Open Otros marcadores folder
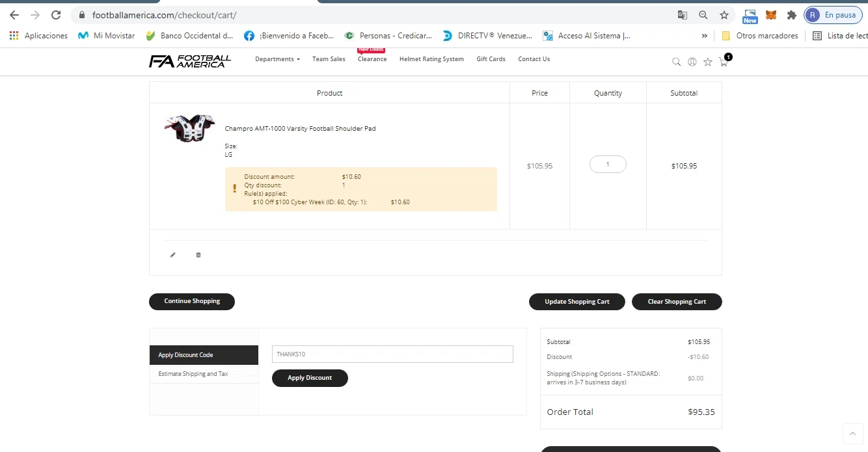The height and width of the screenshot is (452, 868). (760, 36)
